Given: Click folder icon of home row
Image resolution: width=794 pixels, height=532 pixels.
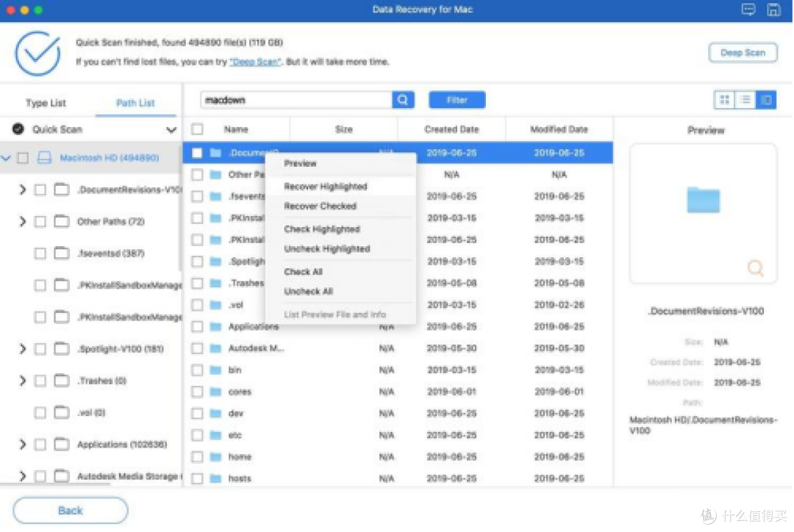Looking at the screenshot, I should pyautogui.click(x=215, y=457).
